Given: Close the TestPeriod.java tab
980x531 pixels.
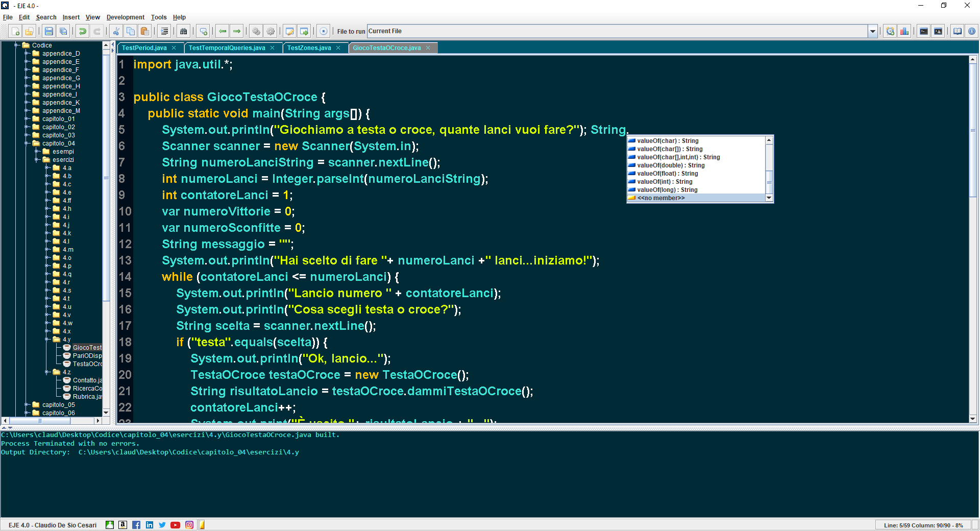Looking at the screenshot, I should pos(174,48).
